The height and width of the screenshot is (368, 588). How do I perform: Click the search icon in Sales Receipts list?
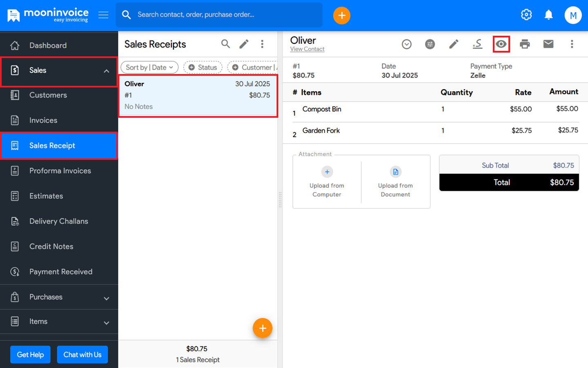tap(225, 44)
